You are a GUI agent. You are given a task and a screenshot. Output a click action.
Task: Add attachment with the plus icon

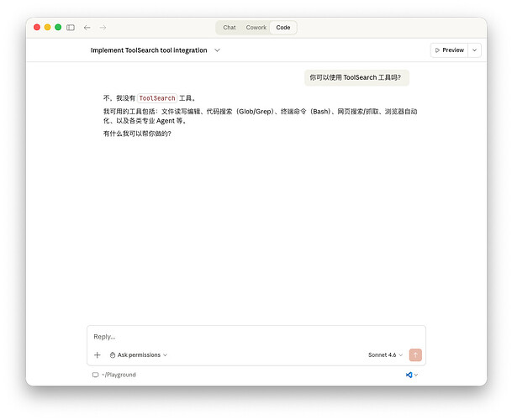[x=98, y=354]
